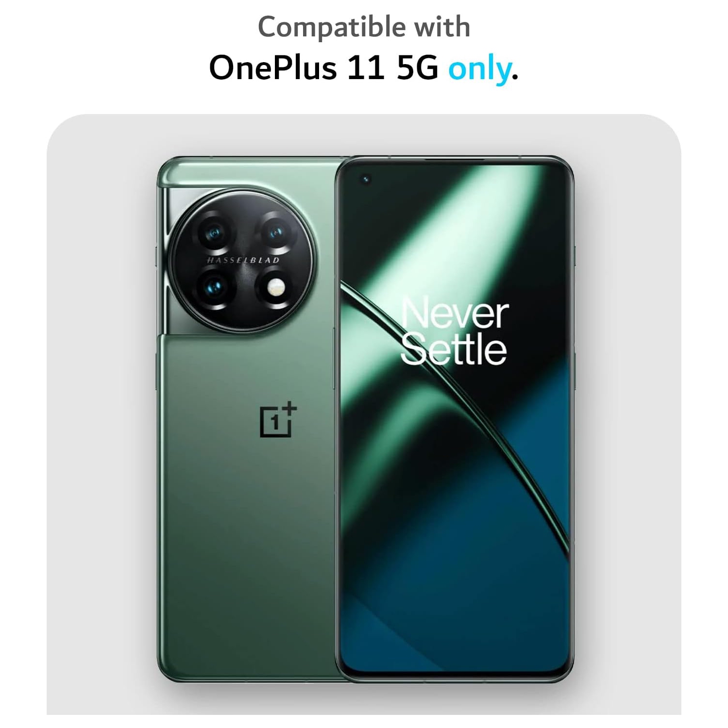Image resolution: width=728 pixels, height=728 pixels.
Task: Click the "Compatible with" heading text
Action: [x=364, y=27]
